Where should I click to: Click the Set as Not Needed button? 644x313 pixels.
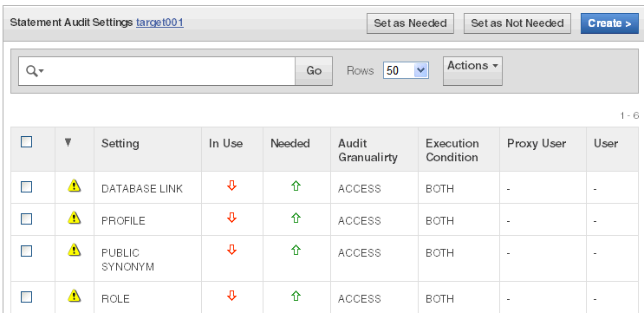click(x=517, y=23)
